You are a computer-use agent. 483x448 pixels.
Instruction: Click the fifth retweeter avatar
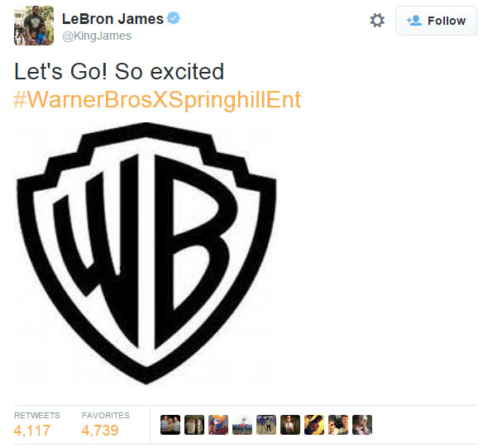pos(266,425)
